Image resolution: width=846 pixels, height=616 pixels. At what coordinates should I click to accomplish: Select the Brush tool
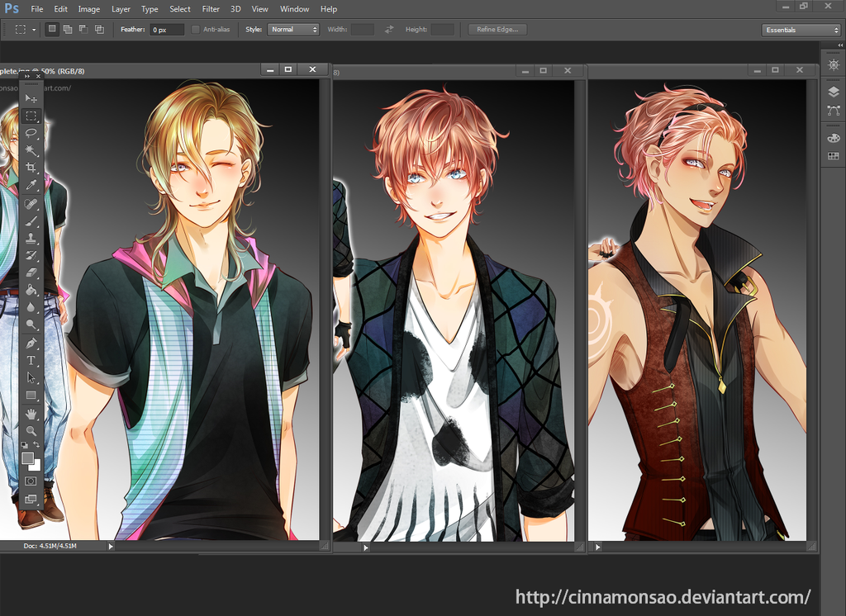(31, 221)
